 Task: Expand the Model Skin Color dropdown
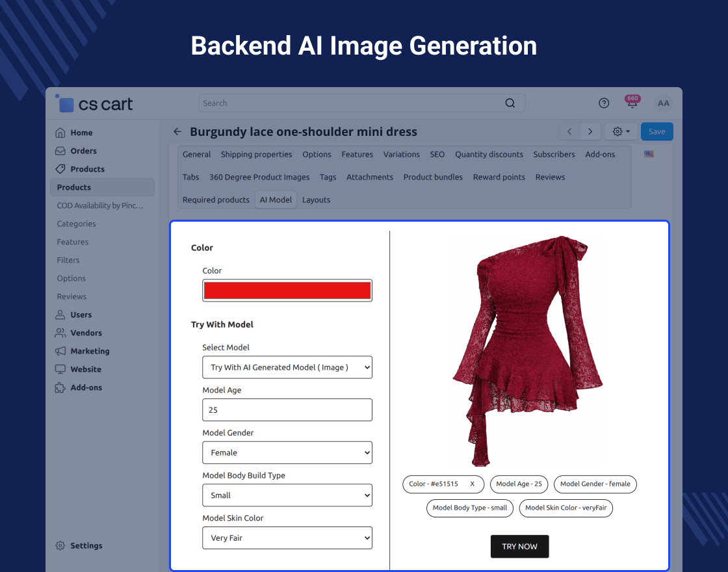click(x=287, y=538)
